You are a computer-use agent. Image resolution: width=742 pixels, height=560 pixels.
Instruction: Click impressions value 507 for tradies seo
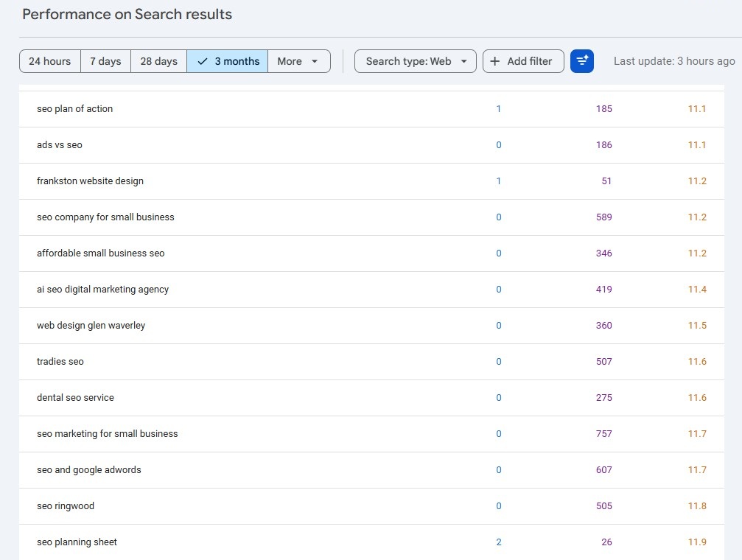click(x=603, y=362)
